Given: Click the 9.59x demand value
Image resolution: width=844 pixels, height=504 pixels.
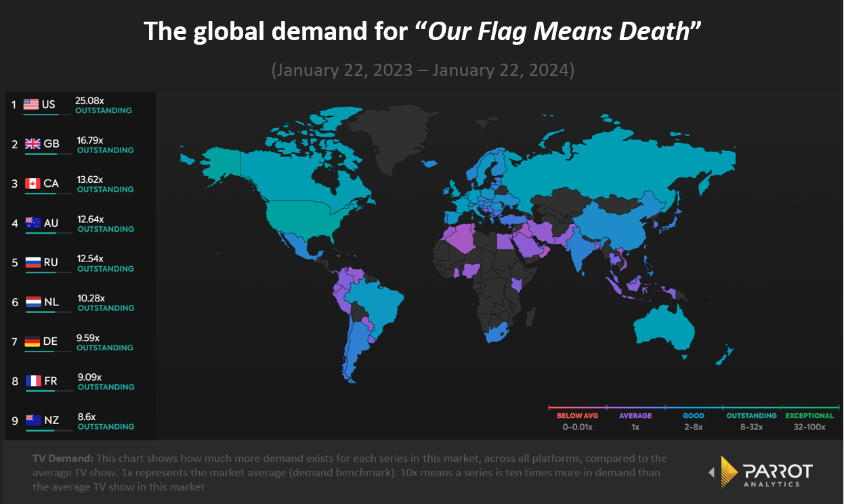Looking at the screenshot, I should (88, 337).
